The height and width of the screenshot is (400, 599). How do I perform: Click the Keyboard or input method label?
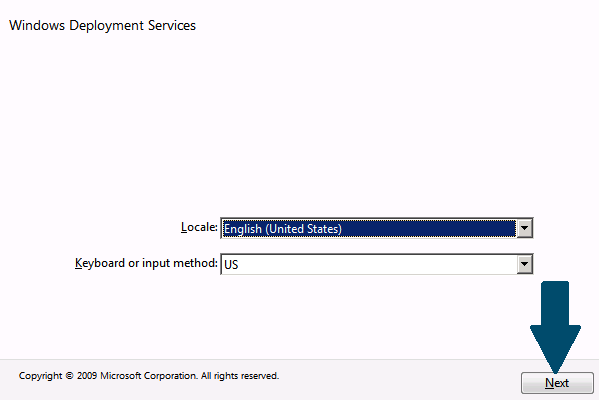pyautogui.click(x=146, y=263)
